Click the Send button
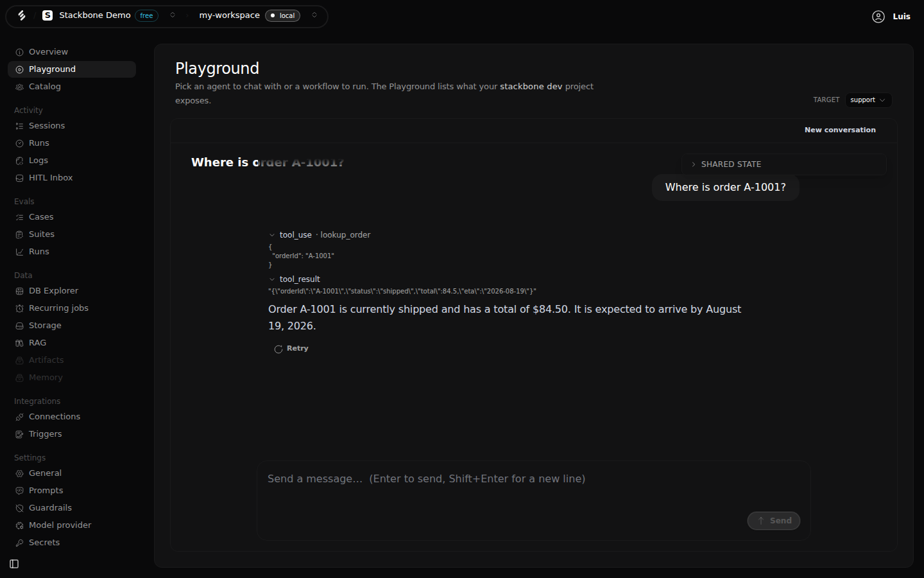Image resolution: width=924 pixels, height=578 pixels. pos(774,521)
